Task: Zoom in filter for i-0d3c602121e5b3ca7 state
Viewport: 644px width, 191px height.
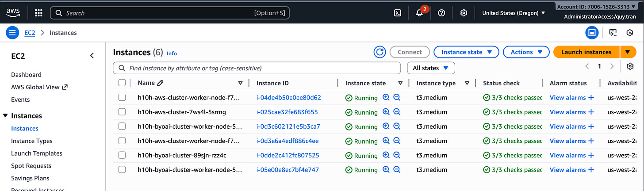Action: (386, 126)
